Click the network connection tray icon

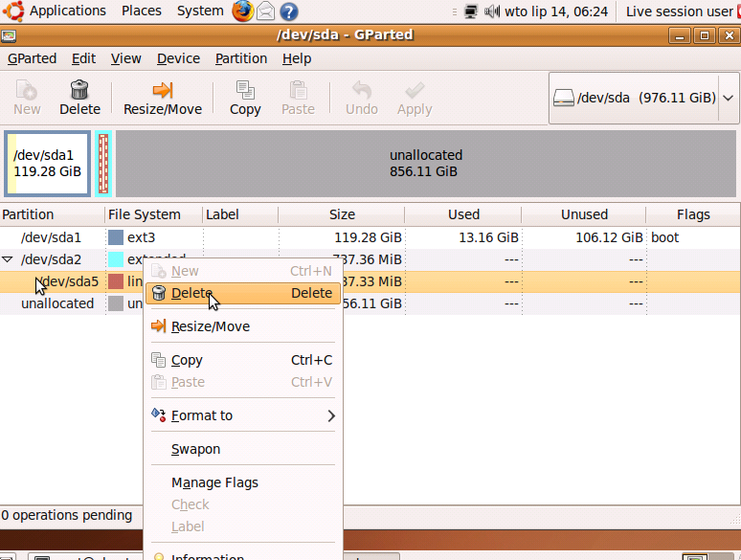(x=471, y=11)
